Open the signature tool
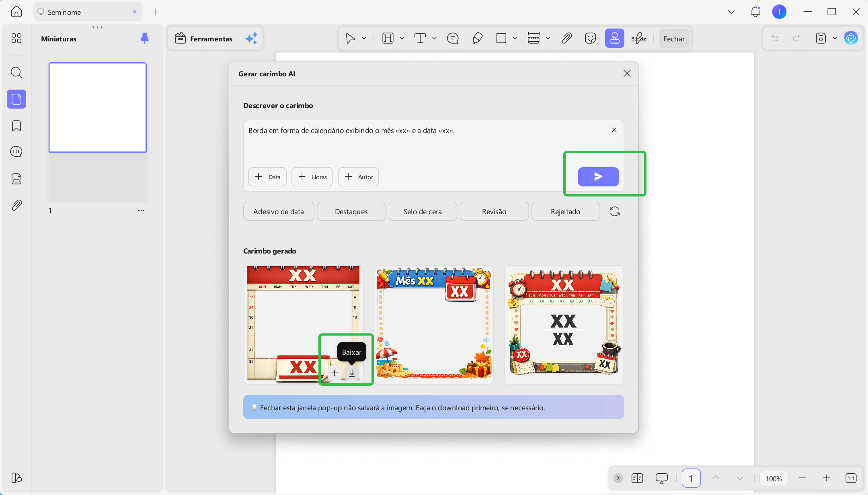 639,39
